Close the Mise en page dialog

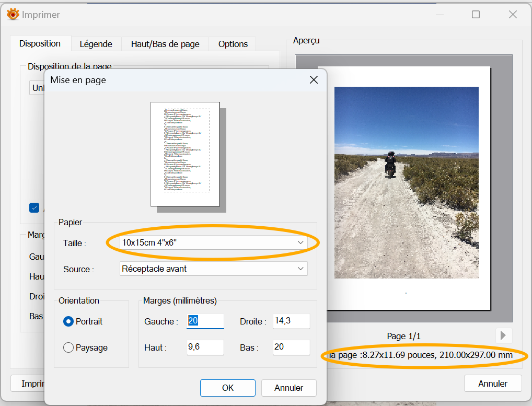tap(314, 80)
